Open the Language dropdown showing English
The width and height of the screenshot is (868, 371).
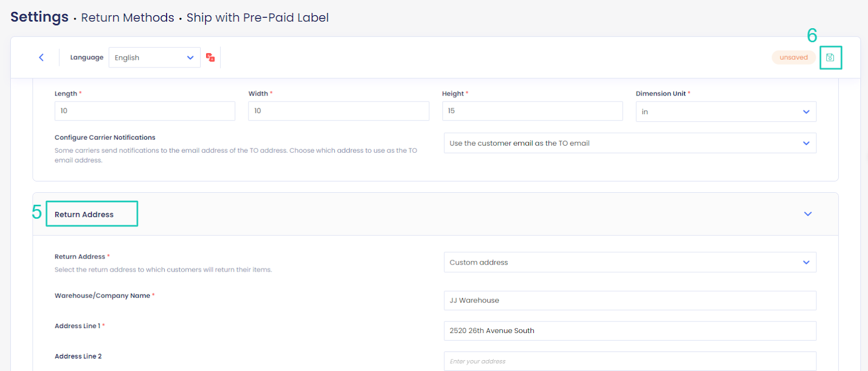coord(155,58)
